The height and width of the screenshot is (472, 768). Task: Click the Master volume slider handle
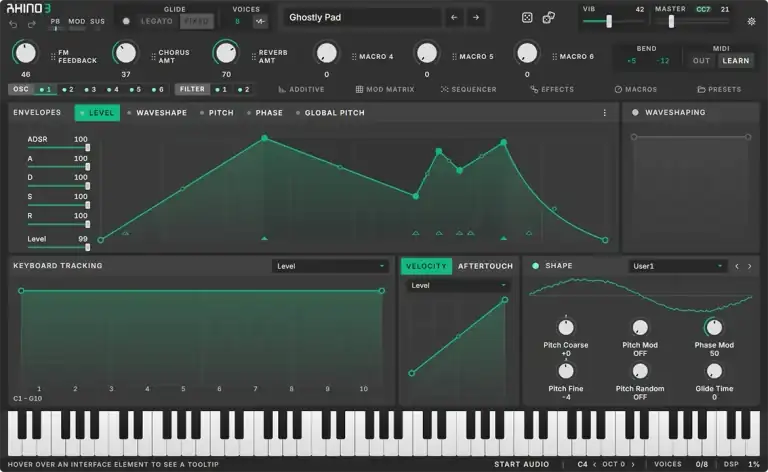tap(671, 22)
